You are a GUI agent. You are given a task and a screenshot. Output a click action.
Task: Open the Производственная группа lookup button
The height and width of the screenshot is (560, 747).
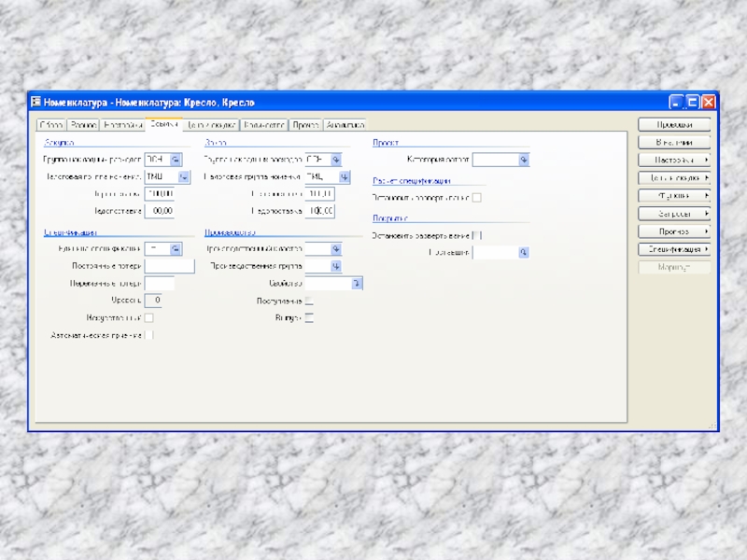coord(336,266)
